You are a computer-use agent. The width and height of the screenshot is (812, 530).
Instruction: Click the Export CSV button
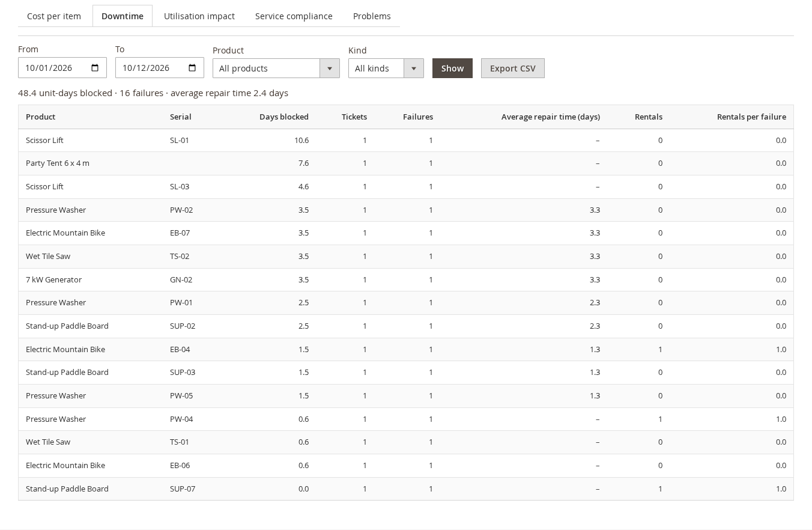click(x=513, y=69)
